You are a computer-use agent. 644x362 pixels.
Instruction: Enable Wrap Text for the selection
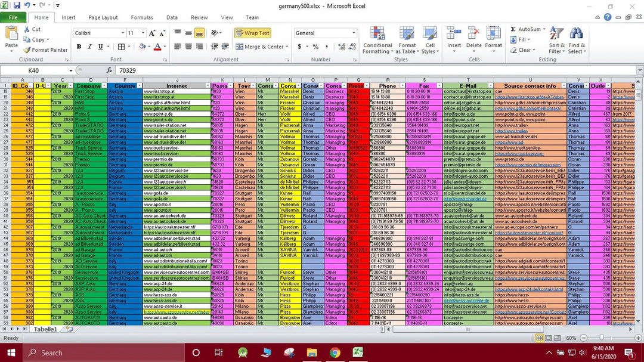(x=253, y=33)
